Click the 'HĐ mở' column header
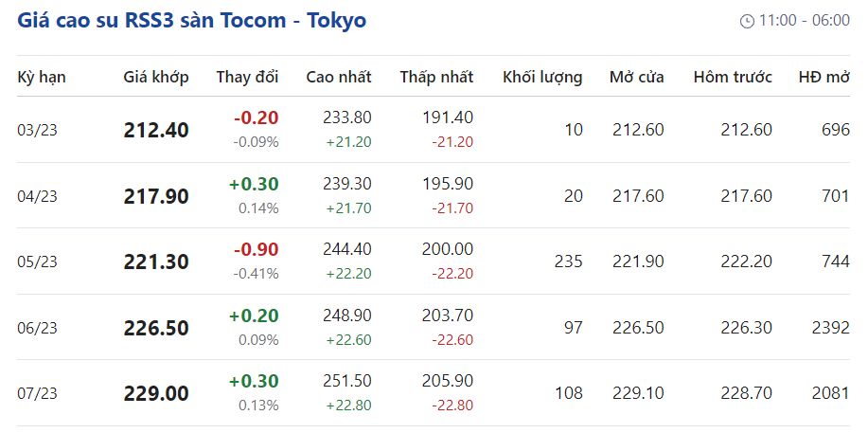 point(824,77)
